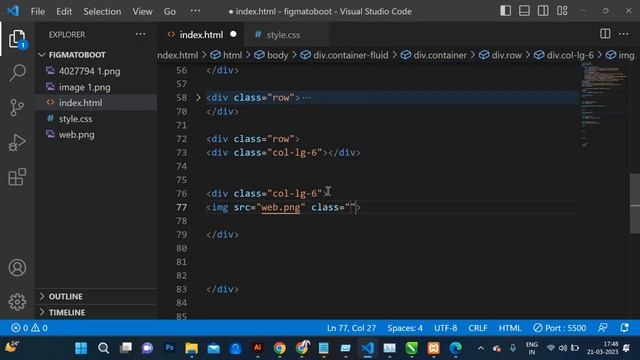Open Windows taskbar Search

pos(103,348)
